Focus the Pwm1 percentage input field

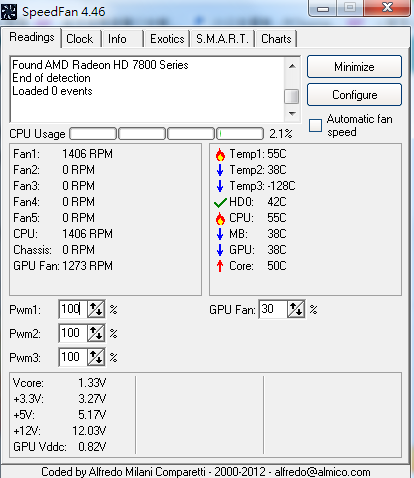(x=73, y=309)
